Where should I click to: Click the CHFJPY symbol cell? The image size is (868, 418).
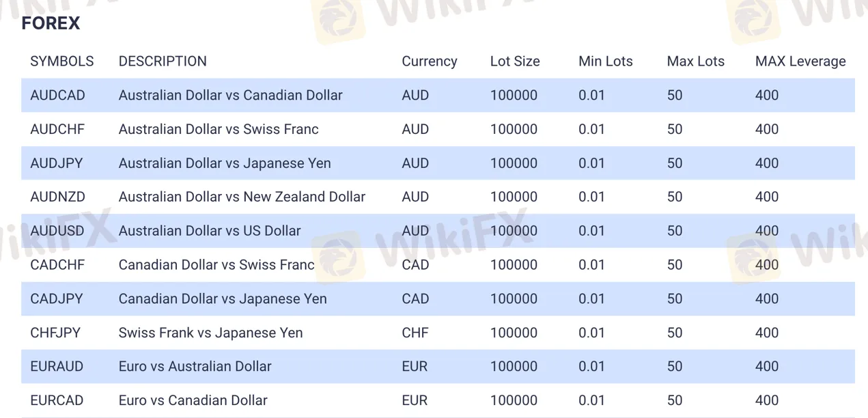click(55, 333)
